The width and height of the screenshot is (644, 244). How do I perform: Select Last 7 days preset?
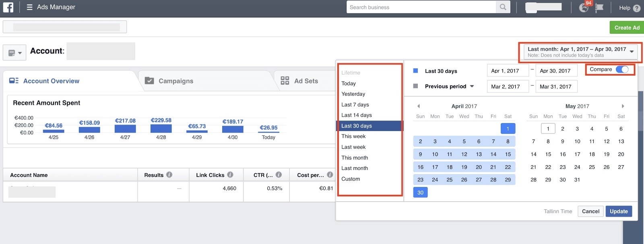355,105
